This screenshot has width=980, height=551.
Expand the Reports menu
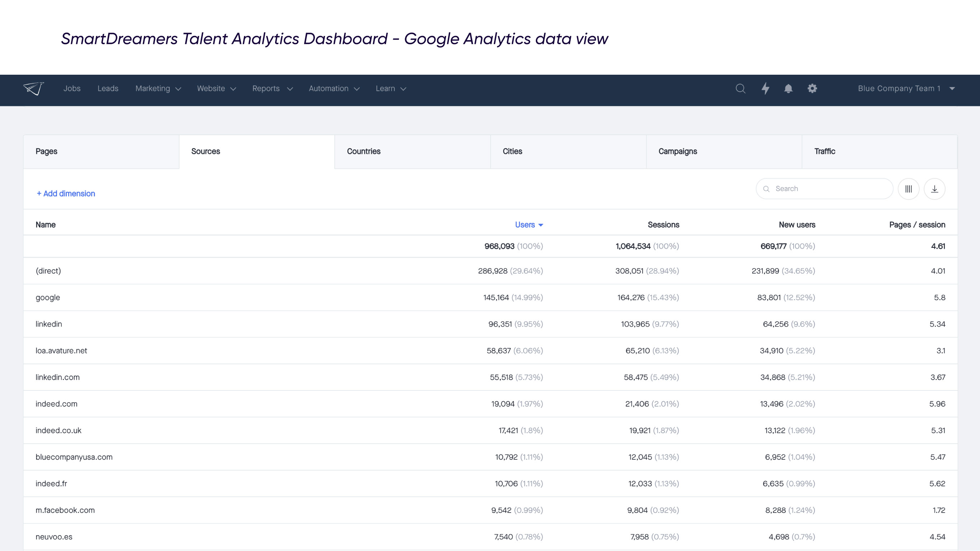(x=273, y=89)
